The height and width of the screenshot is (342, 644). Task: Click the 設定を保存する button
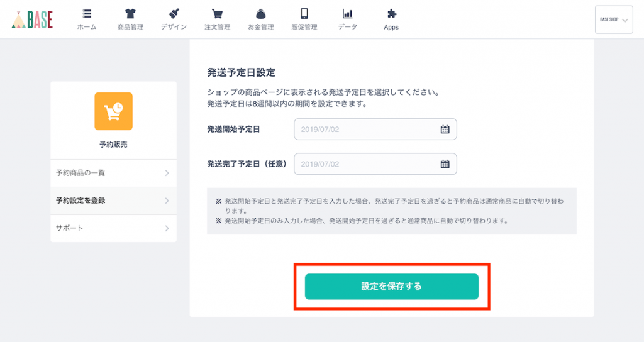click(391, 286)
